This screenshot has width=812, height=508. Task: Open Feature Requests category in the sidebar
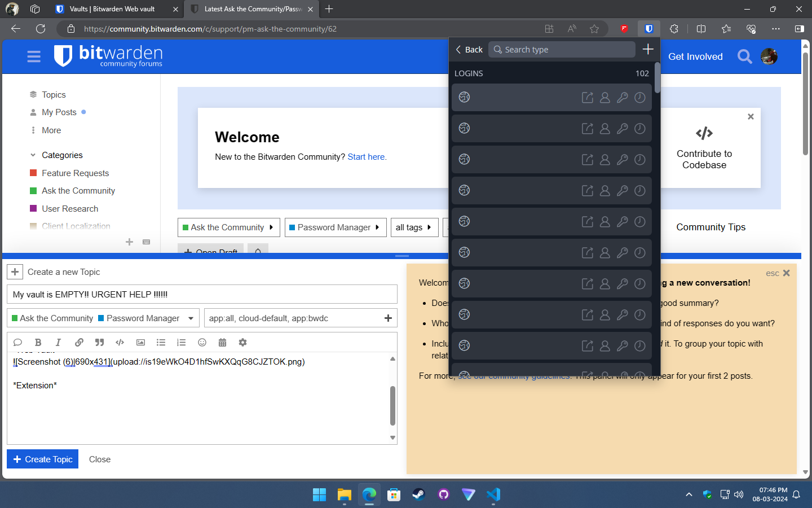tap(75, 173)
